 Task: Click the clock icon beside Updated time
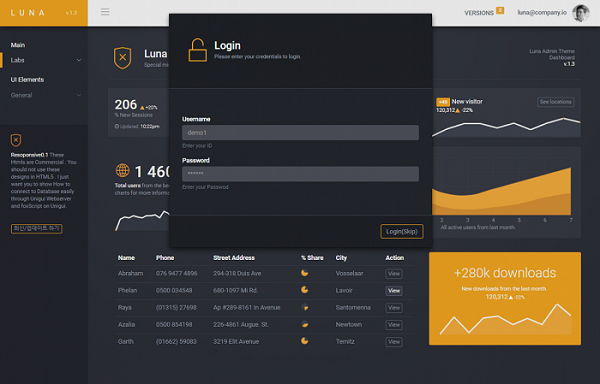click(x=117, y=126)
